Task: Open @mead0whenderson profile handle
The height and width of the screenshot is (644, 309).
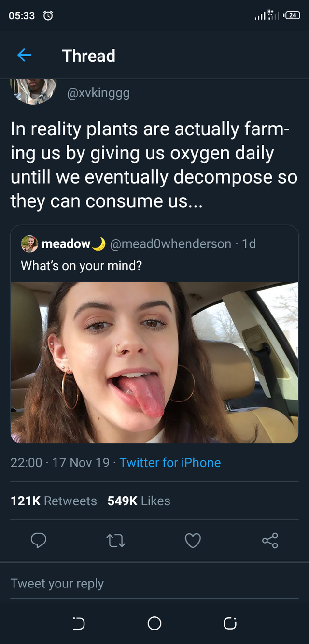Action: 171,244
